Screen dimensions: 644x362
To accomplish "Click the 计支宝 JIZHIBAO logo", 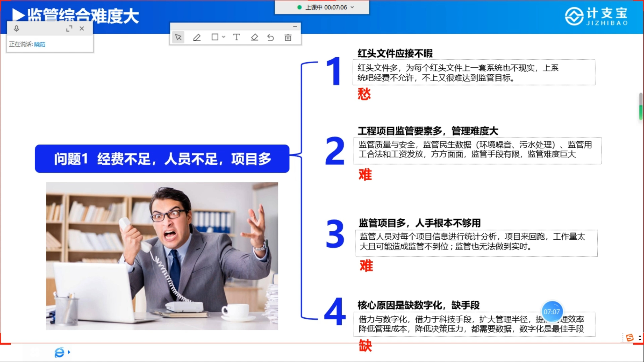I will click(597, 16).
